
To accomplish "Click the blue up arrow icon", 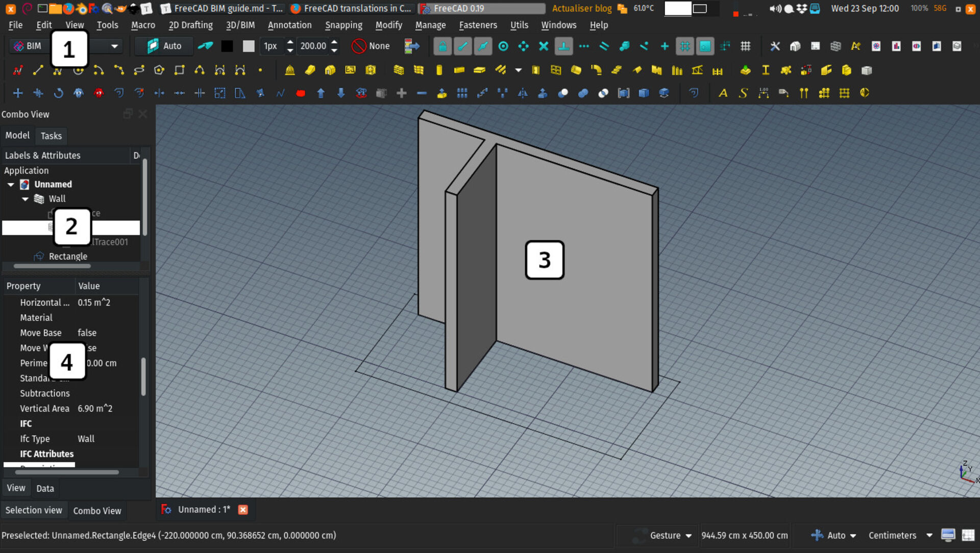I will click(x=321, y=93).
